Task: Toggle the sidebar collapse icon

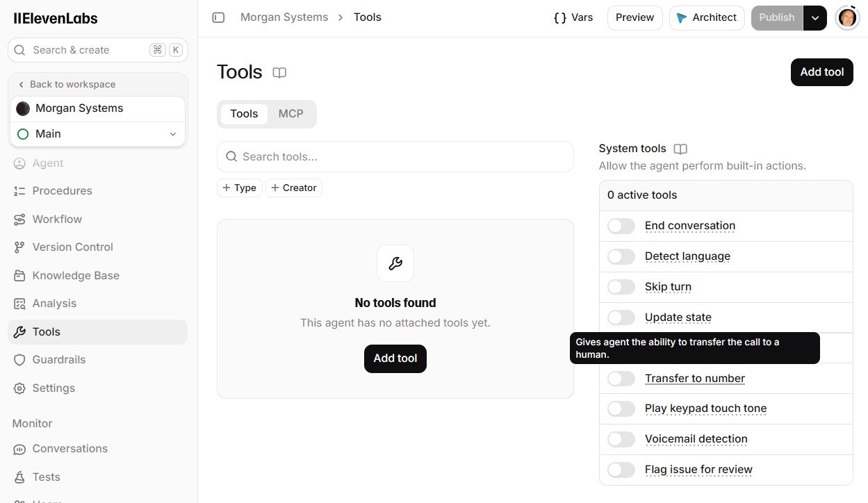Action: pos(218,17)
